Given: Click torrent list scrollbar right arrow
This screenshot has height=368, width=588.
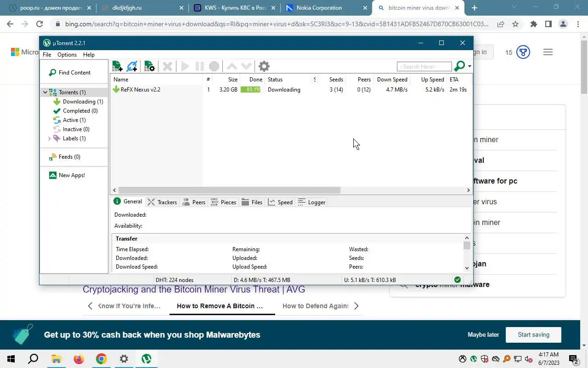Looking at the screenshot, I should pyautogui.click(x=468, y=190).
